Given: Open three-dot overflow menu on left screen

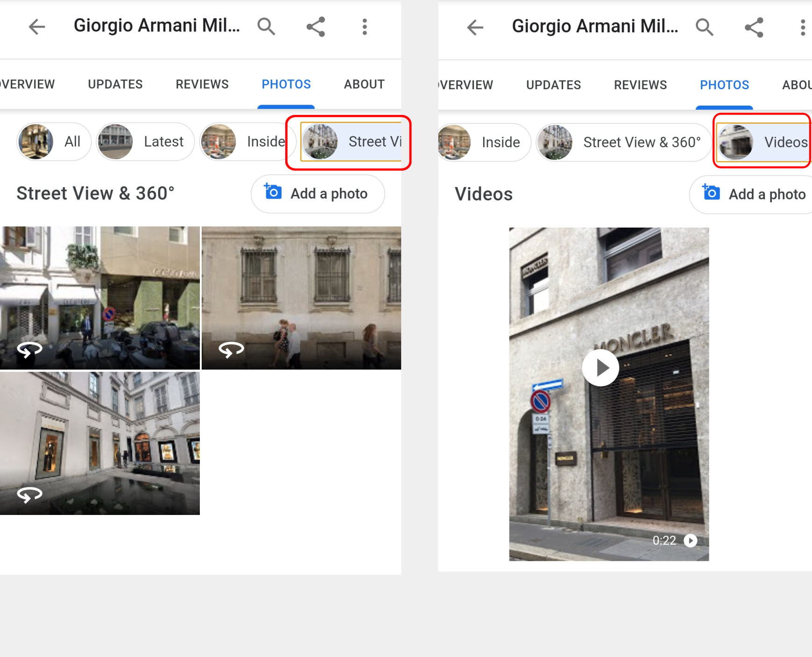Looking at the screenshot, I should coord(365,27).
